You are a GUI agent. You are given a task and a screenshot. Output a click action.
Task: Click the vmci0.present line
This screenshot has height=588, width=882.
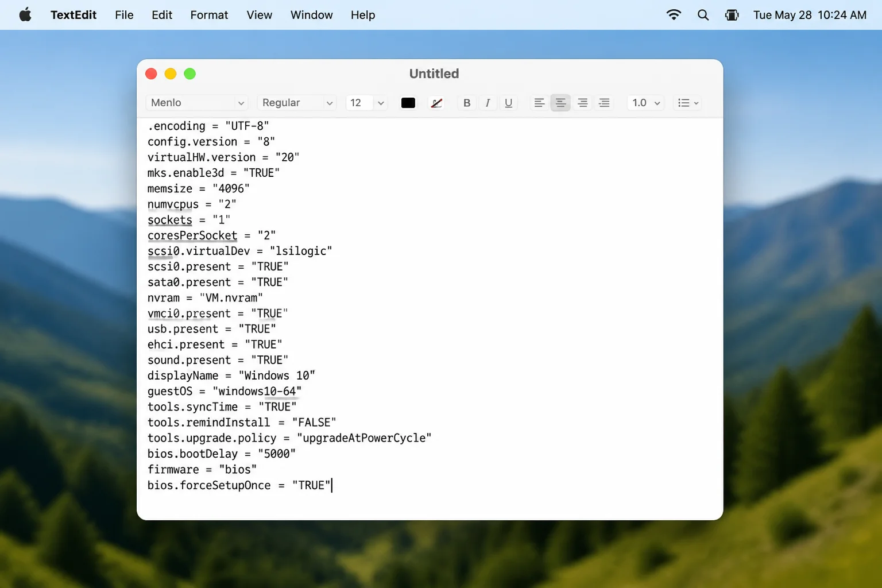[218, 313]
